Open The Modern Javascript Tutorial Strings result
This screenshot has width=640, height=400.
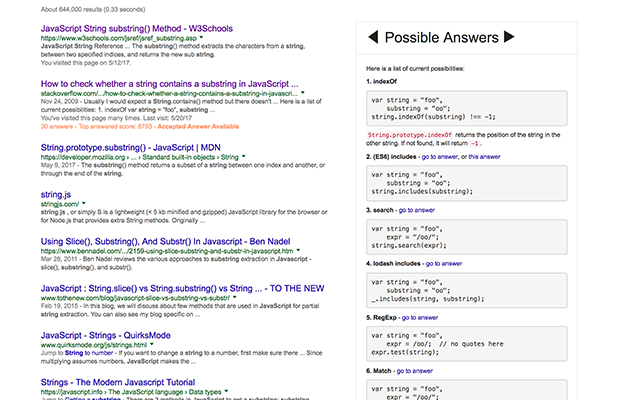[x=118, y=382]
